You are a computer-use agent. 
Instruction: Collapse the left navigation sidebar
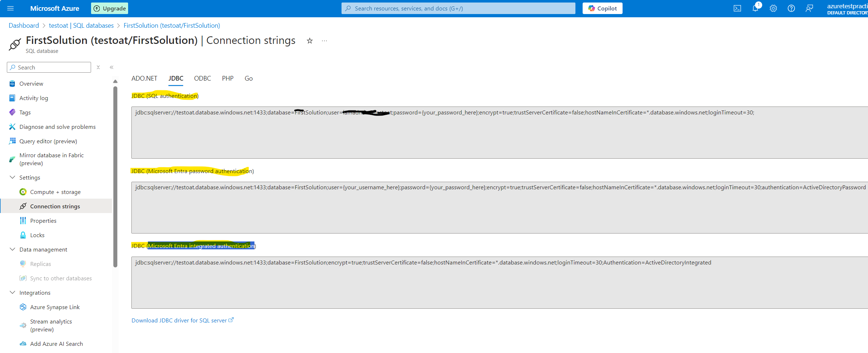(x=112, y=67)
